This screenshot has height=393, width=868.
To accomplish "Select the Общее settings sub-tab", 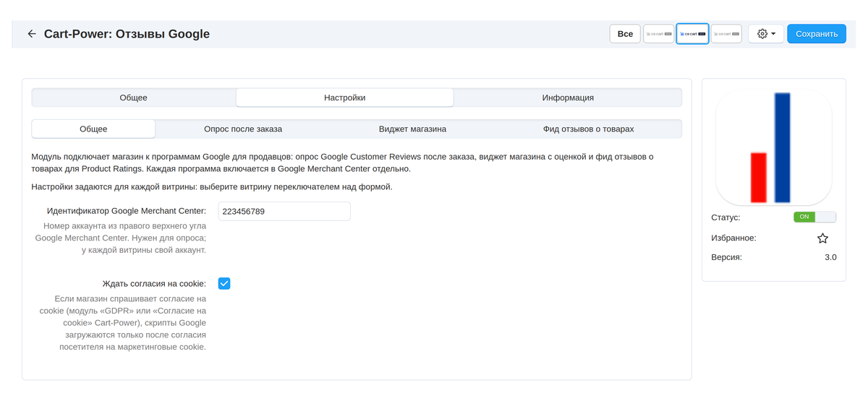I will click(x=93, y=129).
